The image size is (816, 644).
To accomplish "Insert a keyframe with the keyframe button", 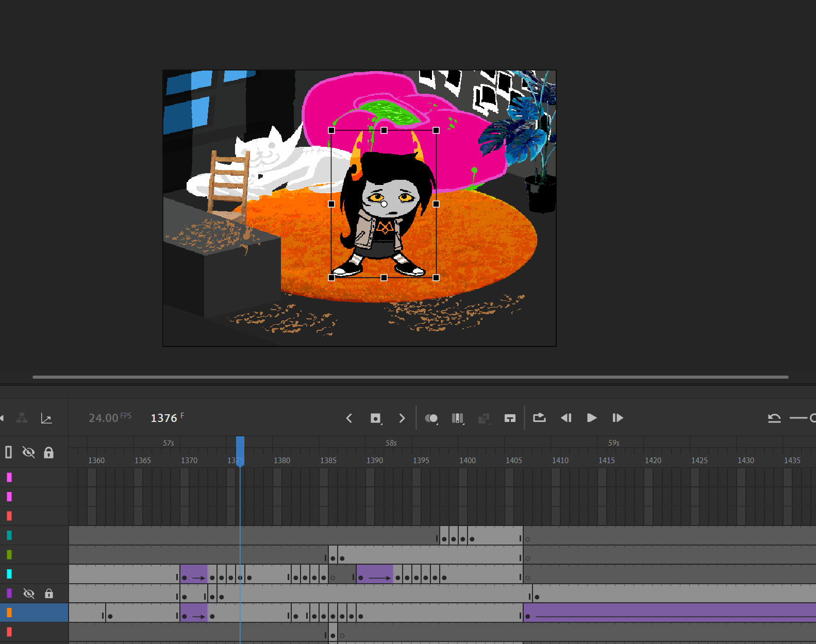I will pos(376,418).
